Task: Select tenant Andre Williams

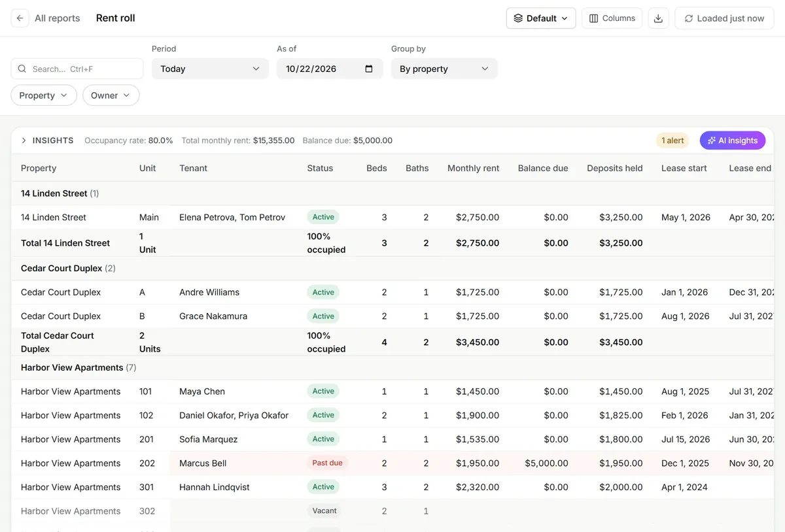Action: (x=209, y=292)
